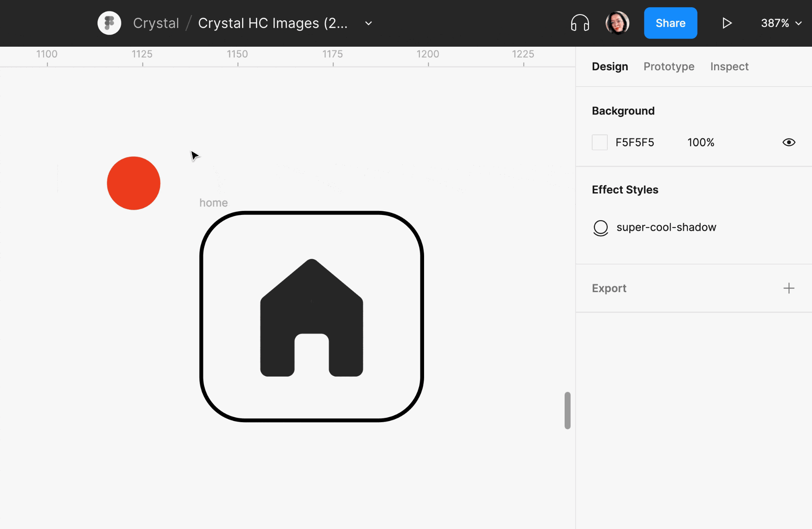812x529 pixels.
Task: Click the present/play button icon
Action: (727, 22)
